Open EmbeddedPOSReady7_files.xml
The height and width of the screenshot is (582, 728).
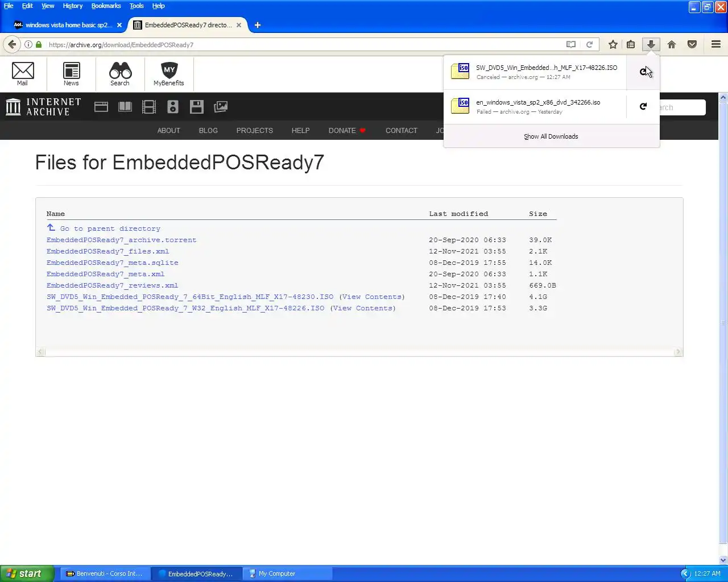[108, 251]
